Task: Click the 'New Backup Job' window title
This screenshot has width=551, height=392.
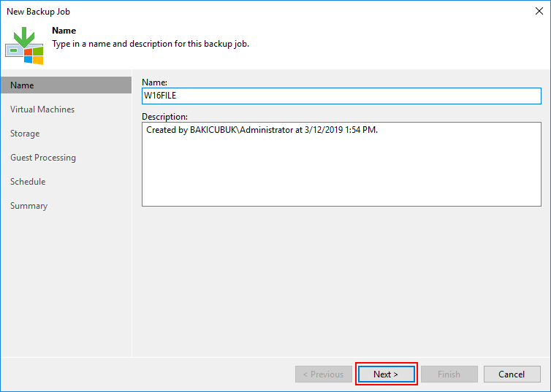Action: (x=38, y=12)
